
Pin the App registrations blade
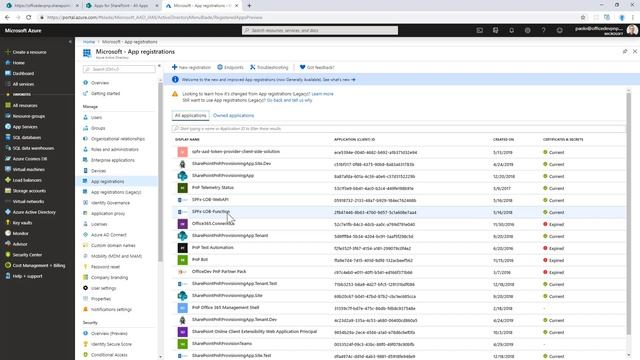[625, 51]
